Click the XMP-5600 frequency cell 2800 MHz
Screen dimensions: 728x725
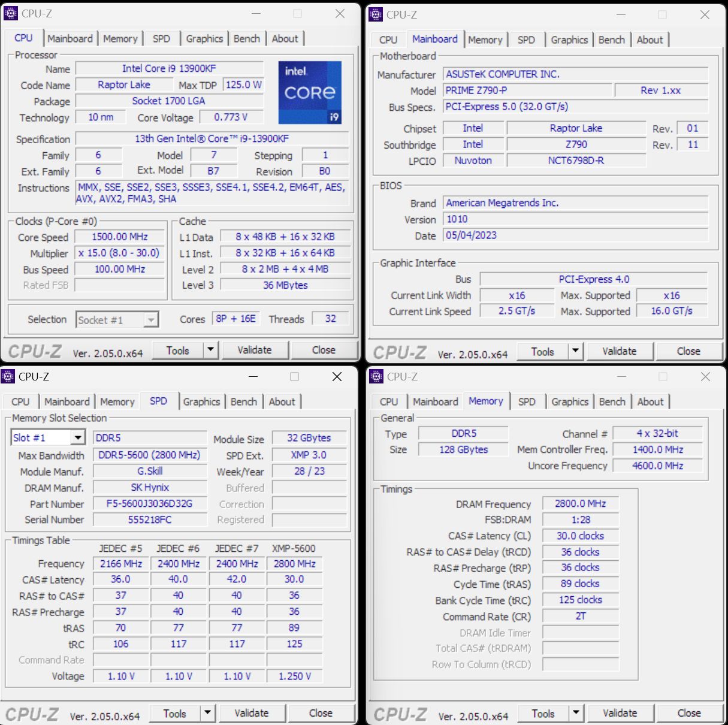(x=295, y=564)
